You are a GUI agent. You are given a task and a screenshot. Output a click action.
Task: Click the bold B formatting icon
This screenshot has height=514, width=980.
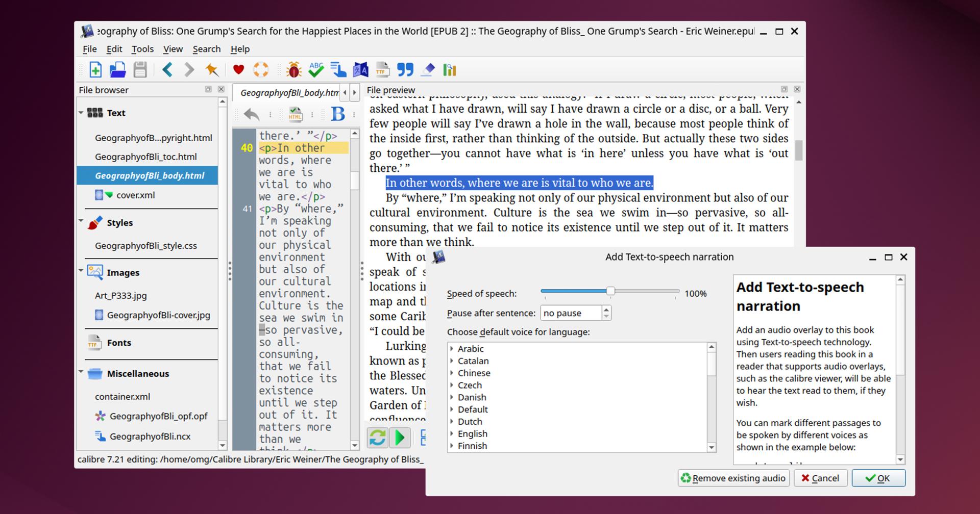tap(337, 114)
